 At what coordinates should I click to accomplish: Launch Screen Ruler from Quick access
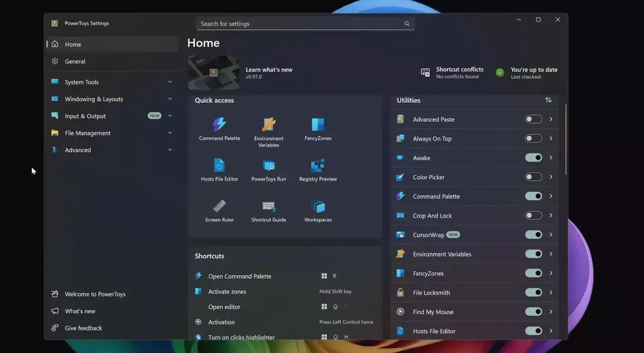(x=219, y=210)
